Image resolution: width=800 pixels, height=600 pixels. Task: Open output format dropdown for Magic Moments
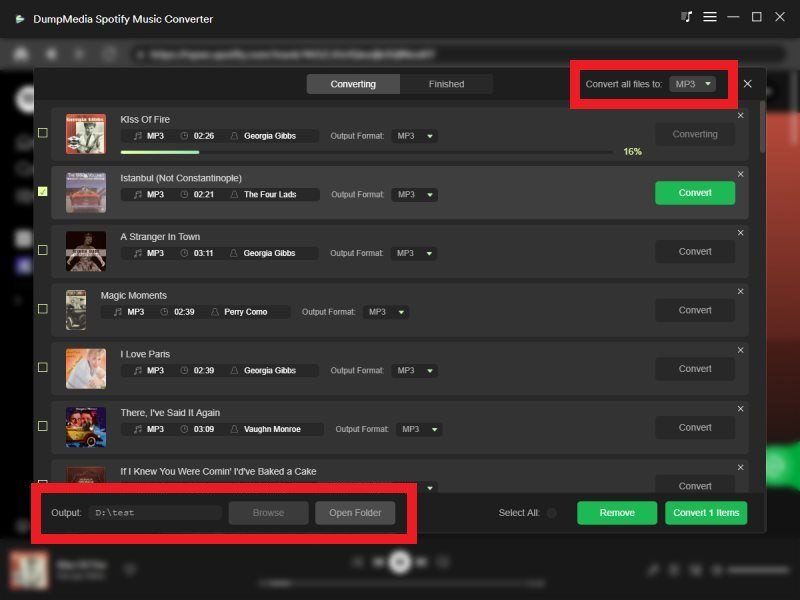386,312
